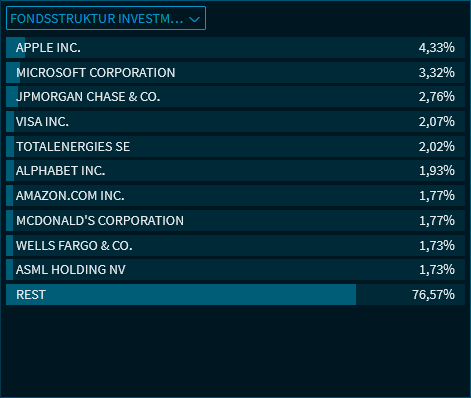Click the 4,33% value for Apple
471x398 pixels.
click(437, 48)
